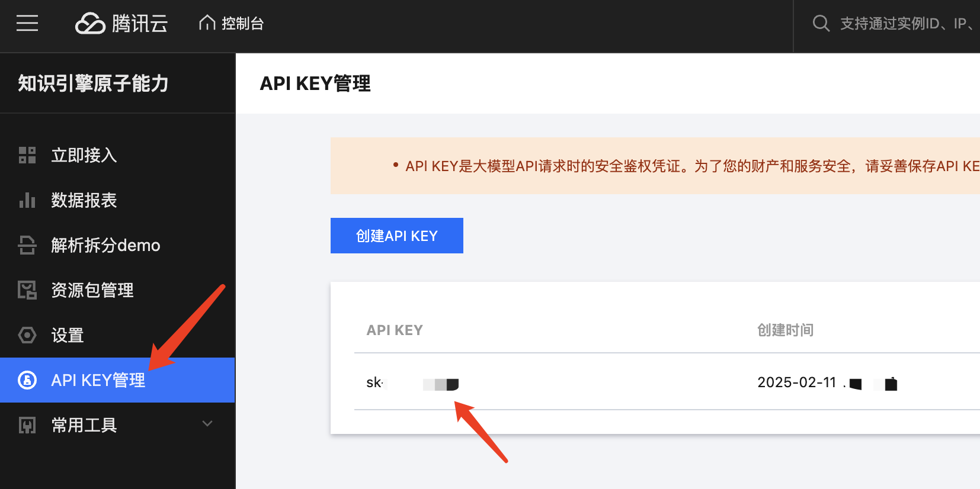Click the search magnifier icon
Viewport: 980px width, 489px height.
tap(821, 23)
